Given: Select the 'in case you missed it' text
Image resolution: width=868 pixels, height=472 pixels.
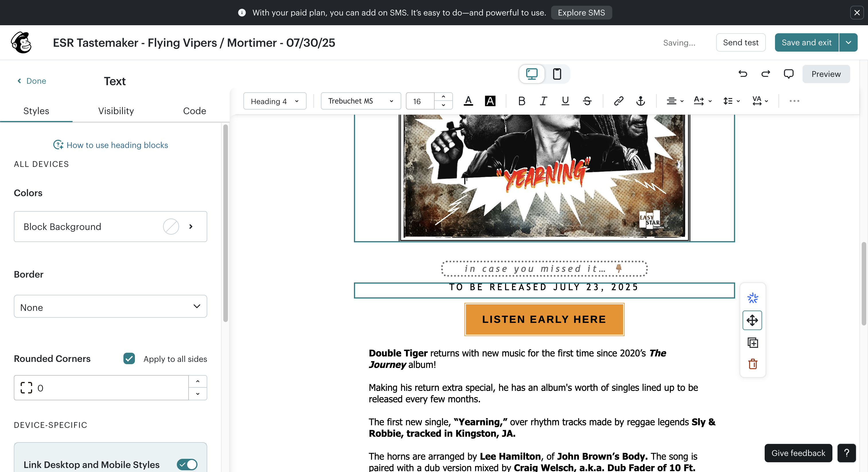Looking at the screenshot, I should point(544,269).
